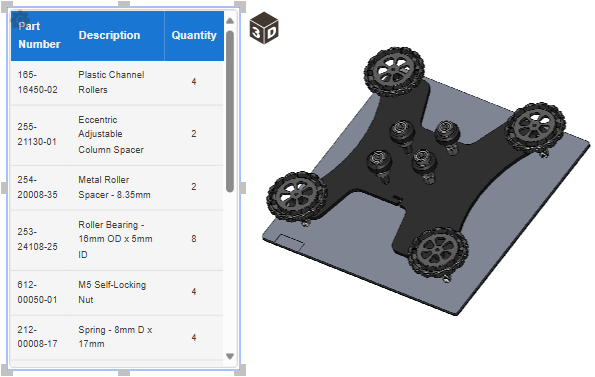Screen dimensions: 595x377
Task: Sort by the Part Number column header
Action: [x=39, y=35]
